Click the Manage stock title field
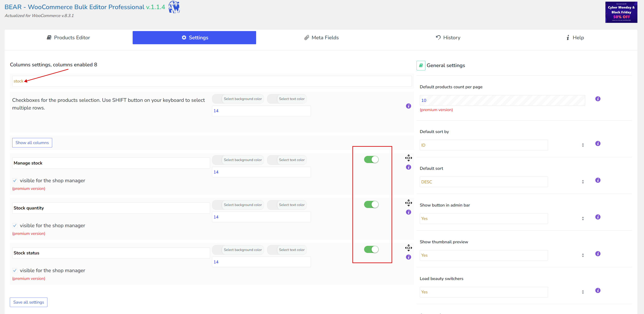644x314 pixels. [111, 163]
